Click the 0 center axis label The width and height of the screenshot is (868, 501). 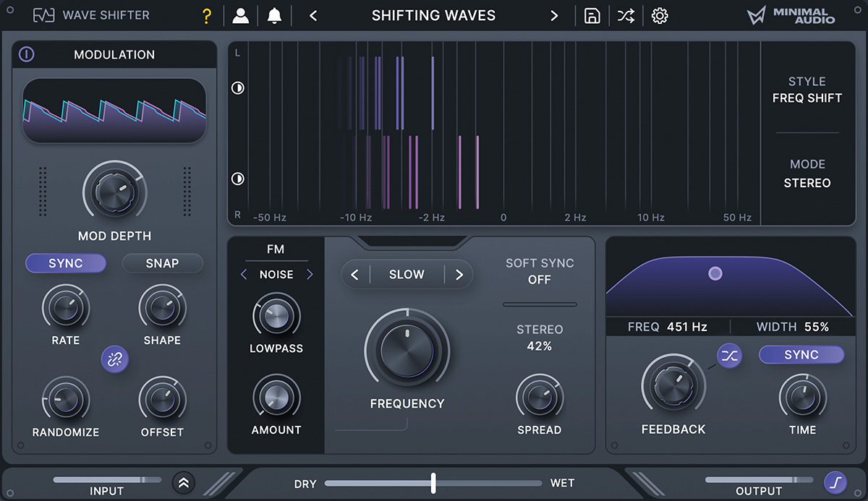point(503,218)
